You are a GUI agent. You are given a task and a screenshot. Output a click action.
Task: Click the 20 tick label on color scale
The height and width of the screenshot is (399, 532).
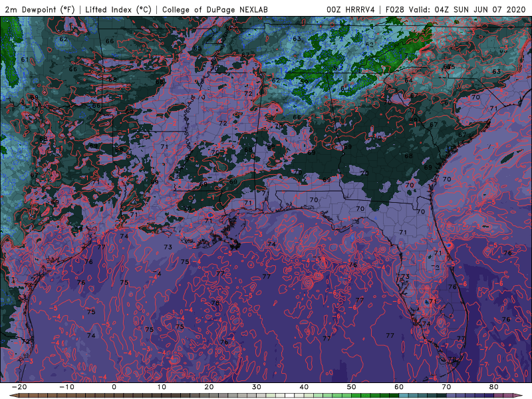tap(209, 387)
